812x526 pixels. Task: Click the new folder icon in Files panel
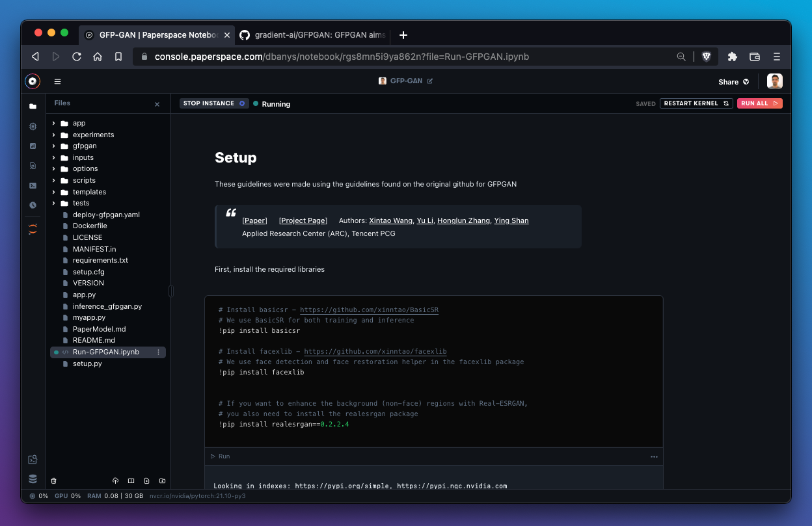pos(162,480)
